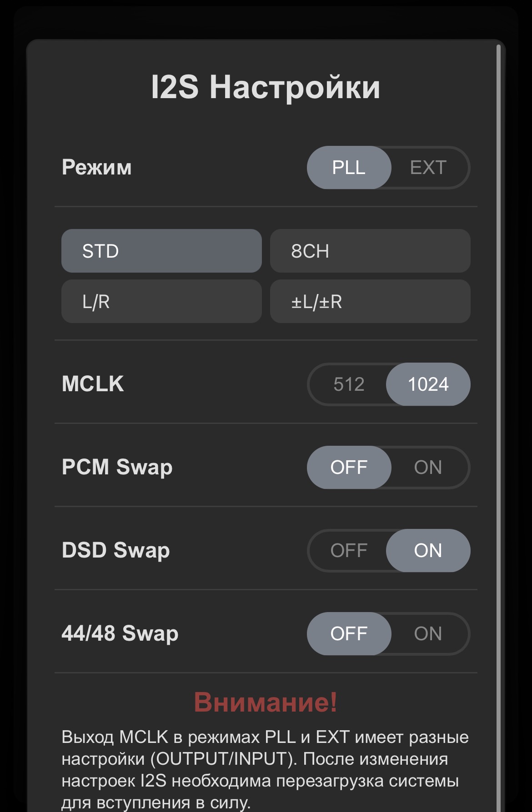This screenshot has height=812, width=532.
Task: Select the ±L/±R output option
Action: 370,301
